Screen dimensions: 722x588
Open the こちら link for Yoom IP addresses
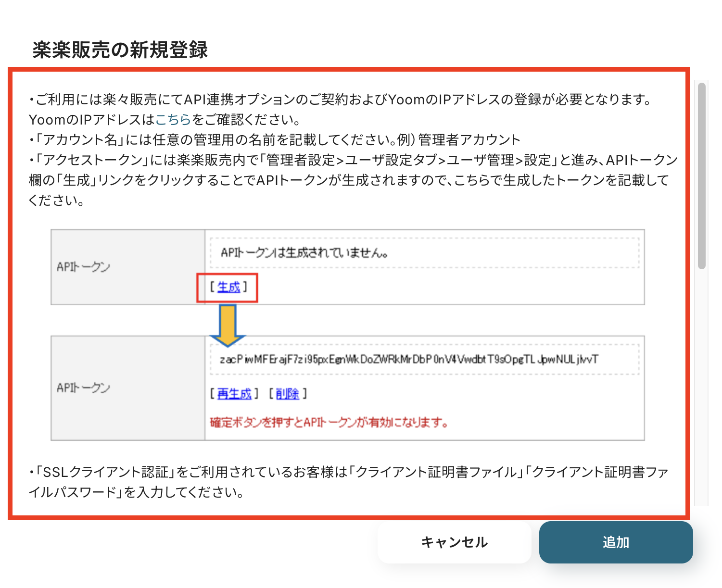[173, 119]
